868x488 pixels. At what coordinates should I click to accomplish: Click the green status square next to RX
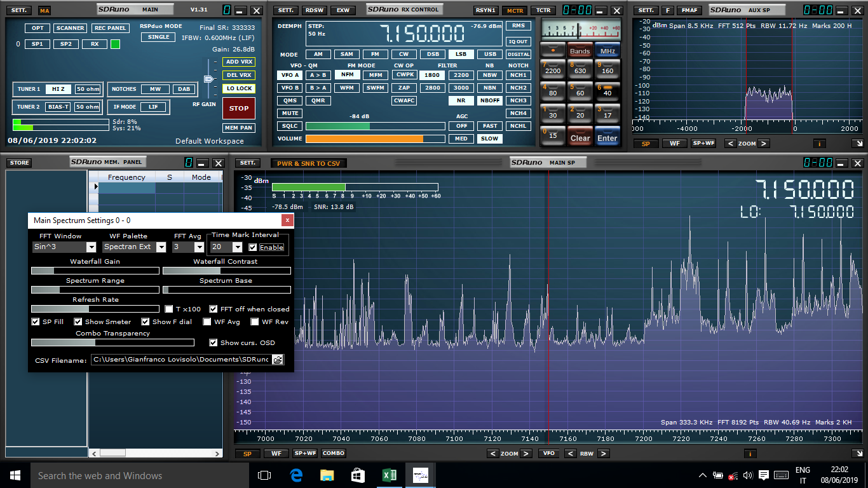click(115, 44)
